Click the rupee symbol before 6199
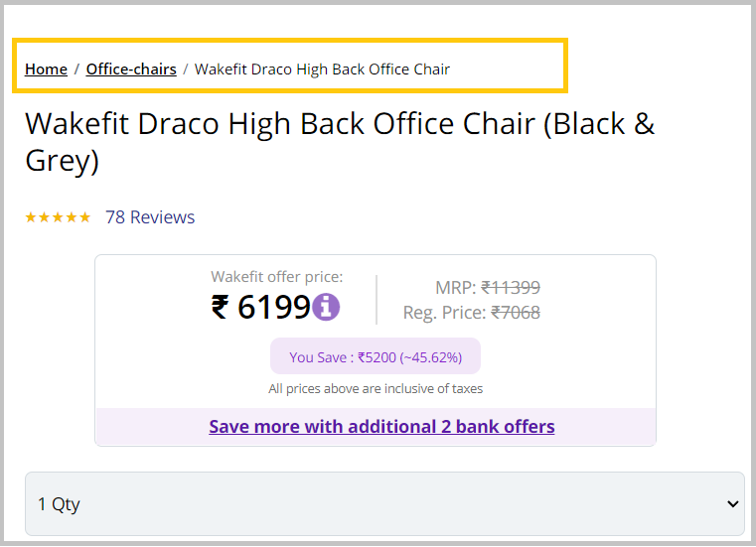Image resolution: width=756 pixels, height=547 pixels. pyautogui.click(x=221, y=308)
